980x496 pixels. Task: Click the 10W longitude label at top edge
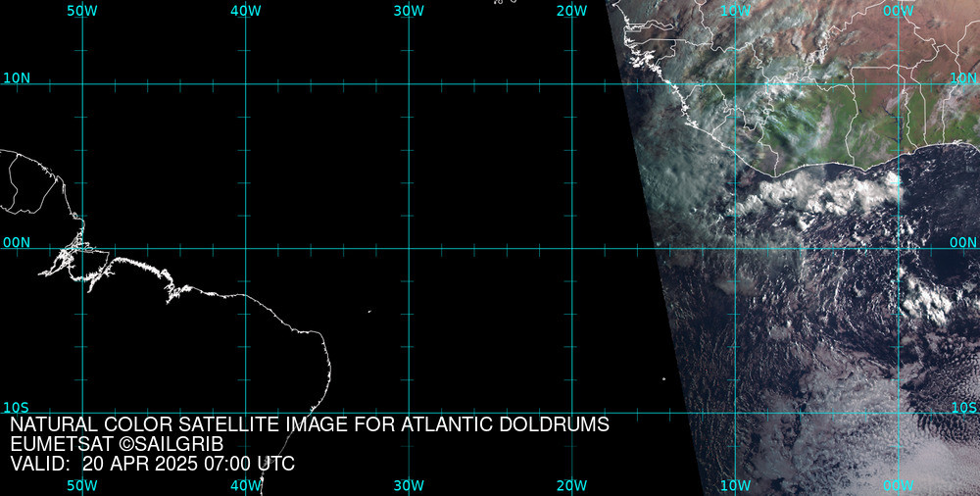pos(736,11)
